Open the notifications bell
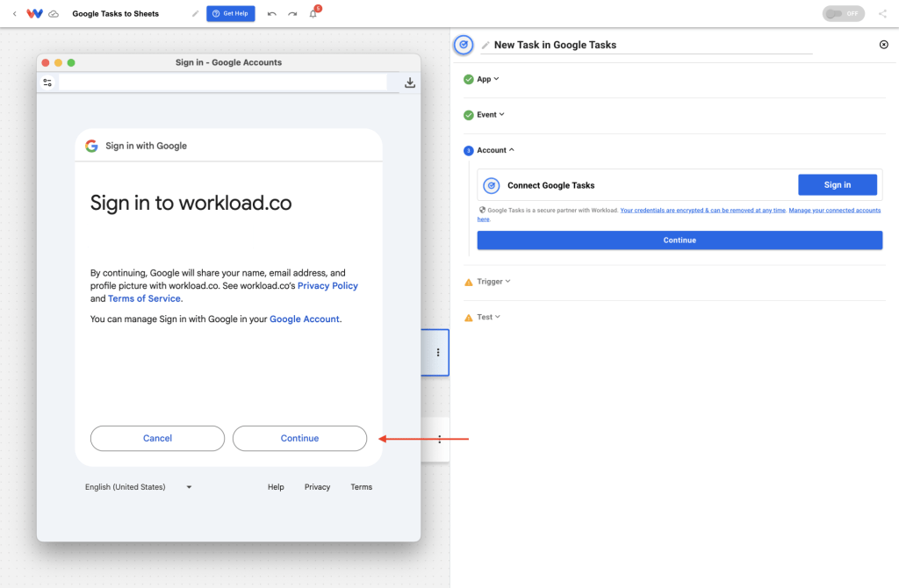 (x=313, y=14)
